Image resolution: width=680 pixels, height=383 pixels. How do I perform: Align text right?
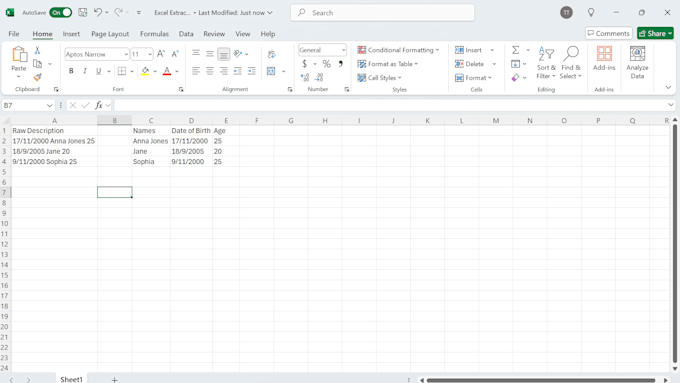[224, 71]
